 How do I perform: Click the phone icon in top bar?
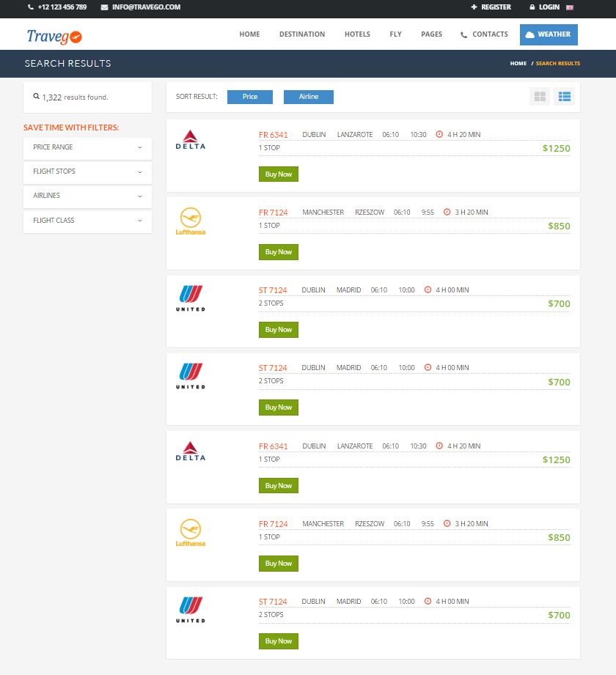point(31,7)
